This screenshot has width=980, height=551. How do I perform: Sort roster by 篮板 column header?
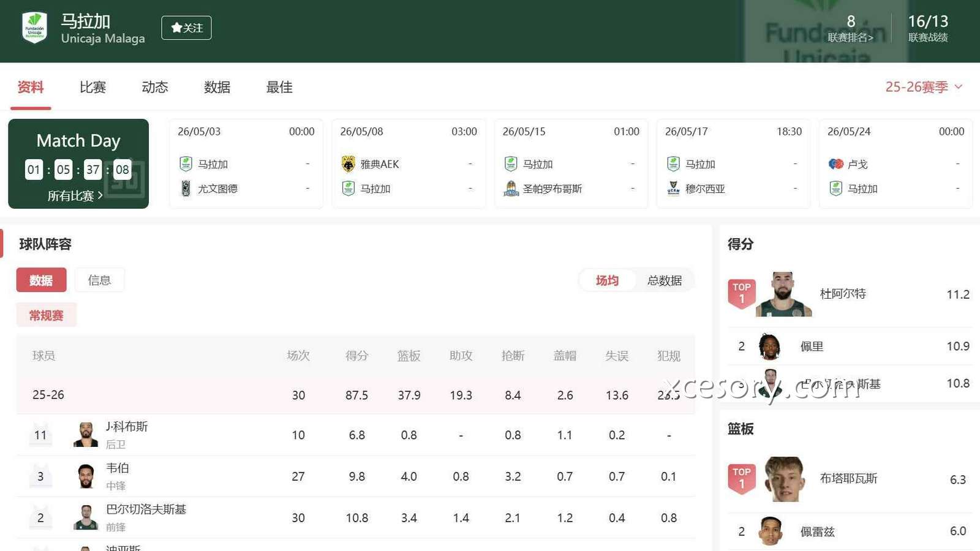[409, 356]
